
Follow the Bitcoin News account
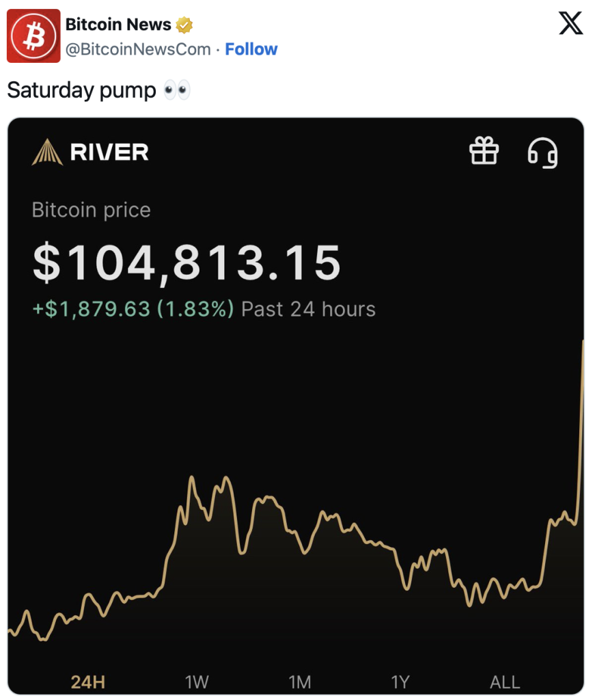tap(251, 49)
